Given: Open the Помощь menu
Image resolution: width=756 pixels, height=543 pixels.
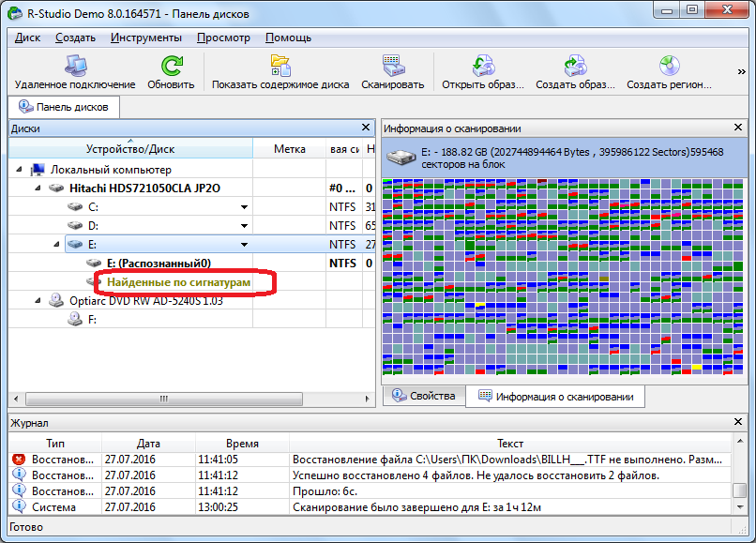Looking at the screenshot, I should click(x=288, y=38).
